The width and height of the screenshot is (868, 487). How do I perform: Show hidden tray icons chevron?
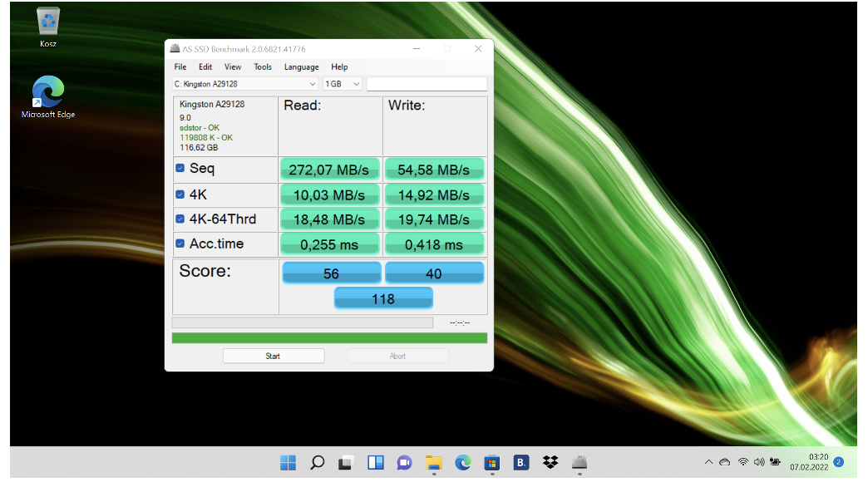coord(708,462)
